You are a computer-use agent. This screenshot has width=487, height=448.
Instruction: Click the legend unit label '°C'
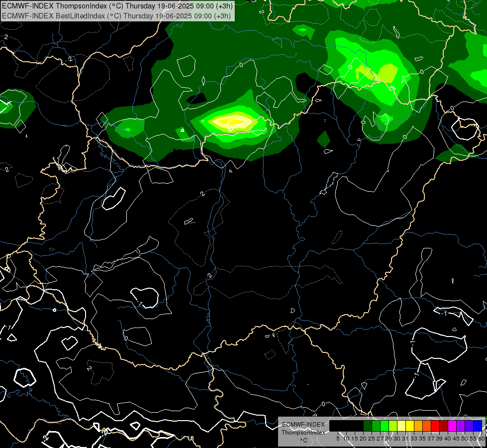(304, 441)
